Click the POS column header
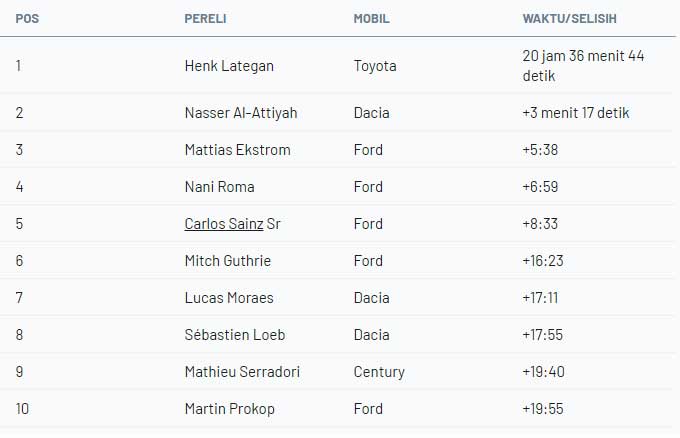The height and width of the screenshot is (438, 680). (x=26, y=19)
